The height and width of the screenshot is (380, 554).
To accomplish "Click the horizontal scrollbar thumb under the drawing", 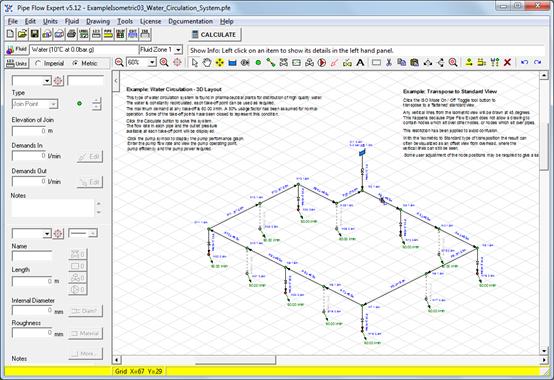I will point(236,360).
